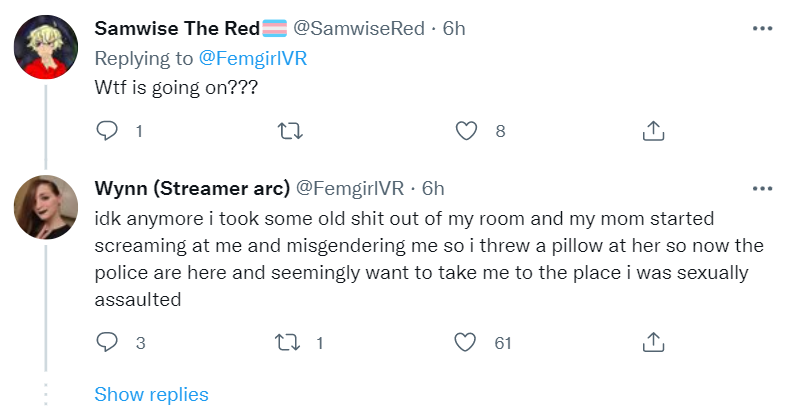
Task: Open Wynn tweet's 6h timestamp
Action: coord(433,188)
